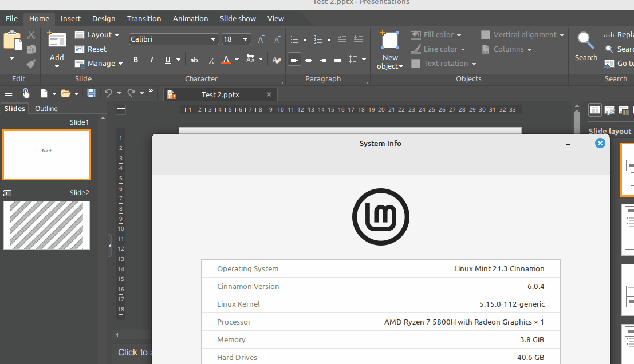634x364 pixels.
Task: Click the clear formatting eraser icon
Action: click(277, 60)
